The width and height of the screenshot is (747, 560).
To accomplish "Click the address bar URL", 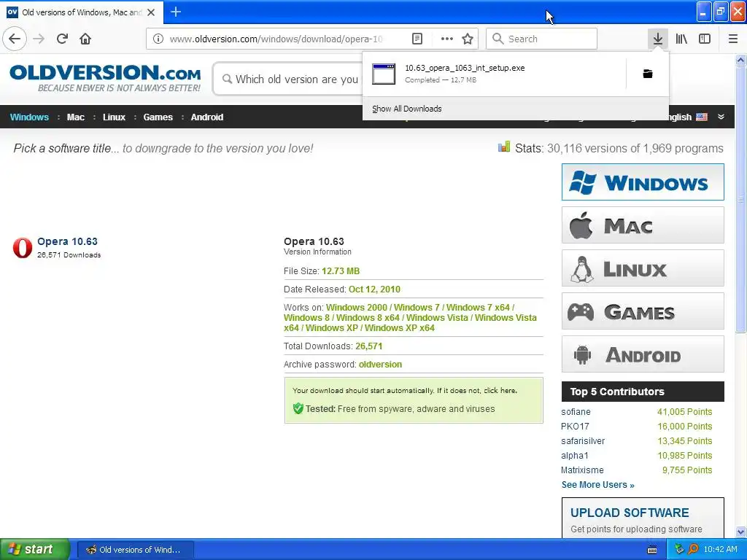I will pyautogui.click(x=276, y=39).
